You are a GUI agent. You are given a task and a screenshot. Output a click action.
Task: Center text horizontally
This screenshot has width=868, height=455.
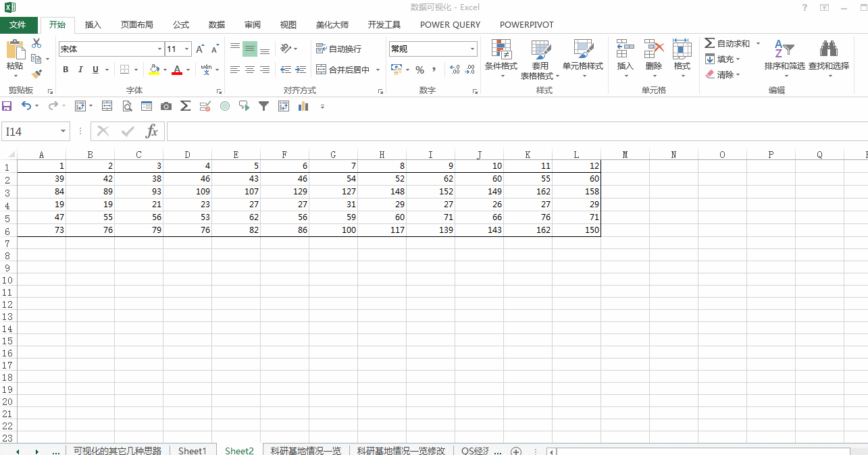click(250, 70)
